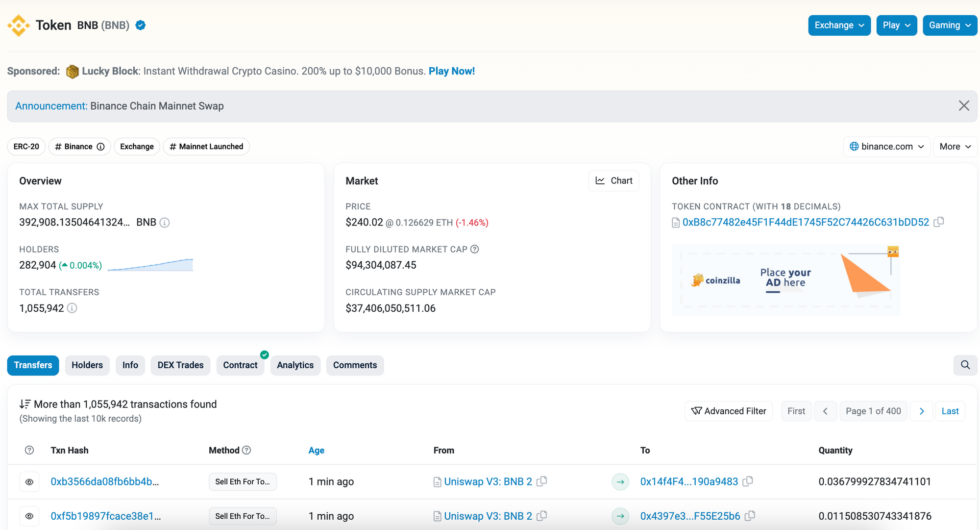Open the Info tab
Viewport: 980px width, 530px height.
(130, 365)
